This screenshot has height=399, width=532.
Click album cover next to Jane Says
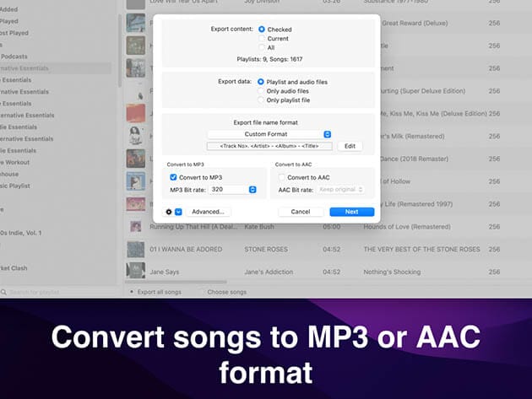click(136, 272)
